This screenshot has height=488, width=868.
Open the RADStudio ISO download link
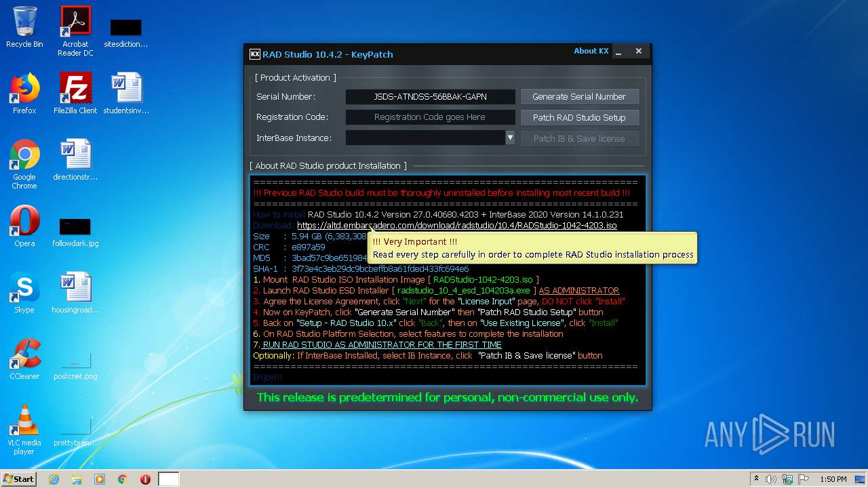457,226
